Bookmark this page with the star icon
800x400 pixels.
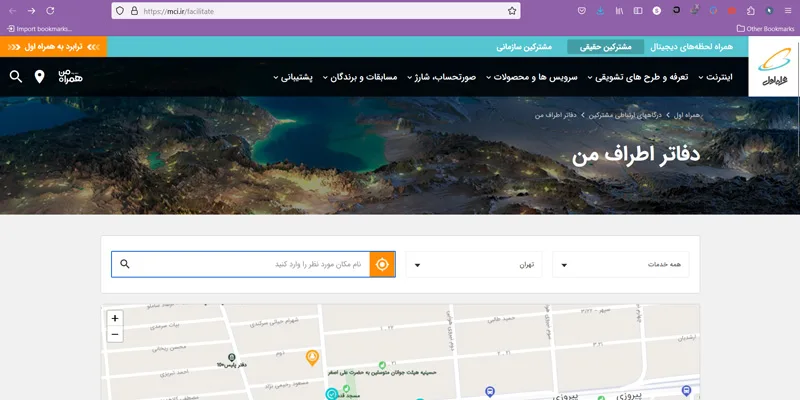pos(512,11)
